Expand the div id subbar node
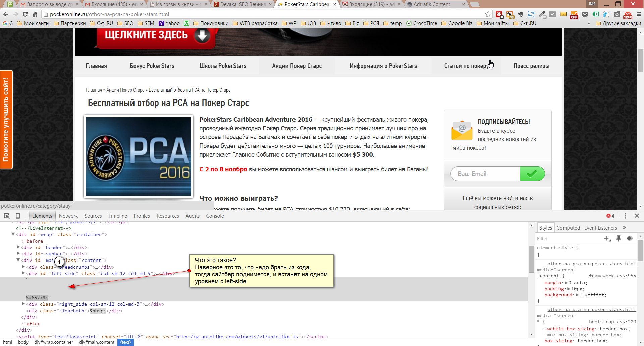644x346 pixels. click(18, 254)
